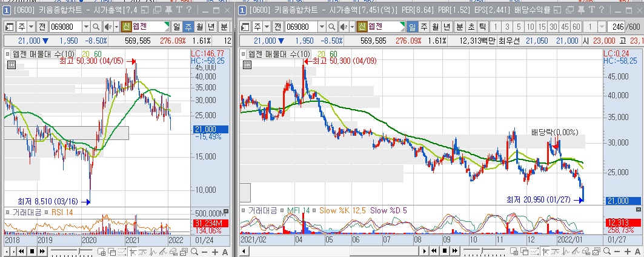Viewport: 644px width, 257px height.
Task: Pin the left chart window
Action: [168, 10]
